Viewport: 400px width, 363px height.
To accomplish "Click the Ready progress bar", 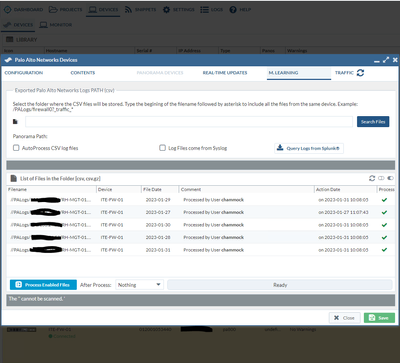I will tap(280, 285).
